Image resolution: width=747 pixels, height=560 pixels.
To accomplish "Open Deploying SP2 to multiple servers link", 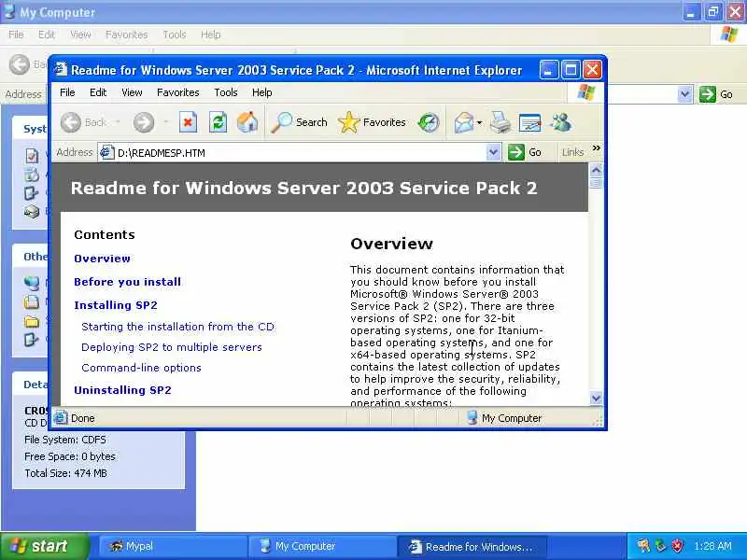I will pyautogui.click(x=172, y=347).
